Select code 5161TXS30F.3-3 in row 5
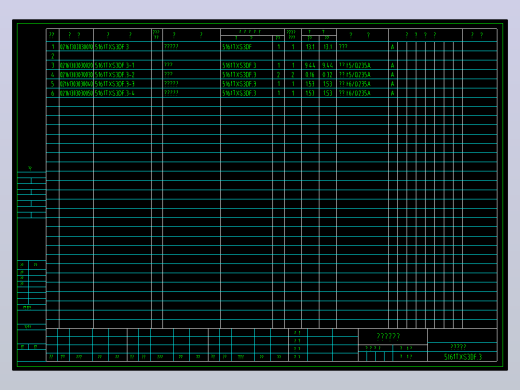 point(115,84)
